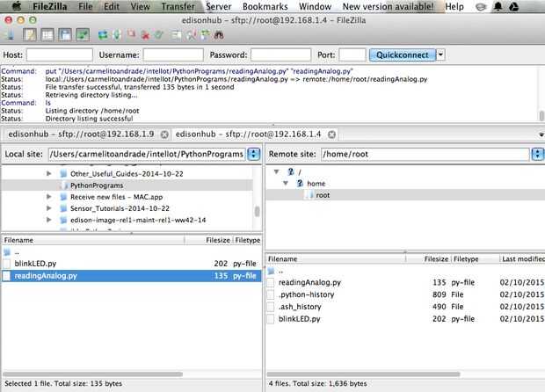The image size is (545, 392).
Task: Select remote .python-history file
Action: coord(405,294)
